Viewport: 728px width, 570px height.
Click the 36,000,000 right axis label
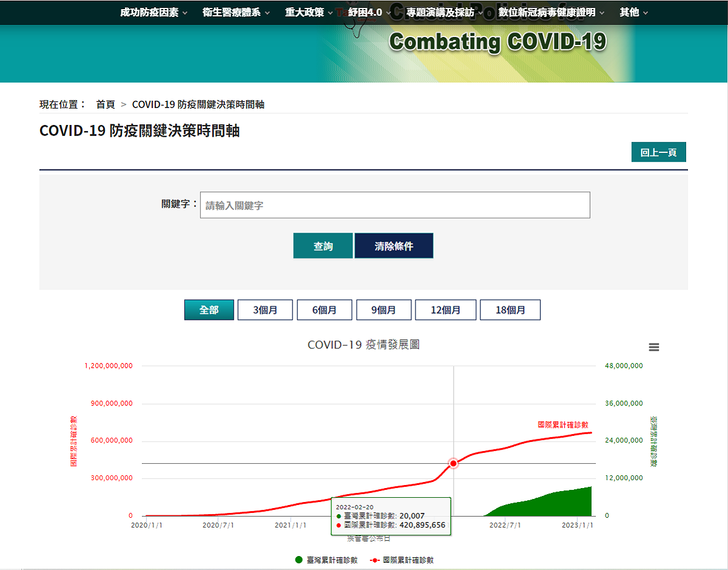(x=624, y=404)
